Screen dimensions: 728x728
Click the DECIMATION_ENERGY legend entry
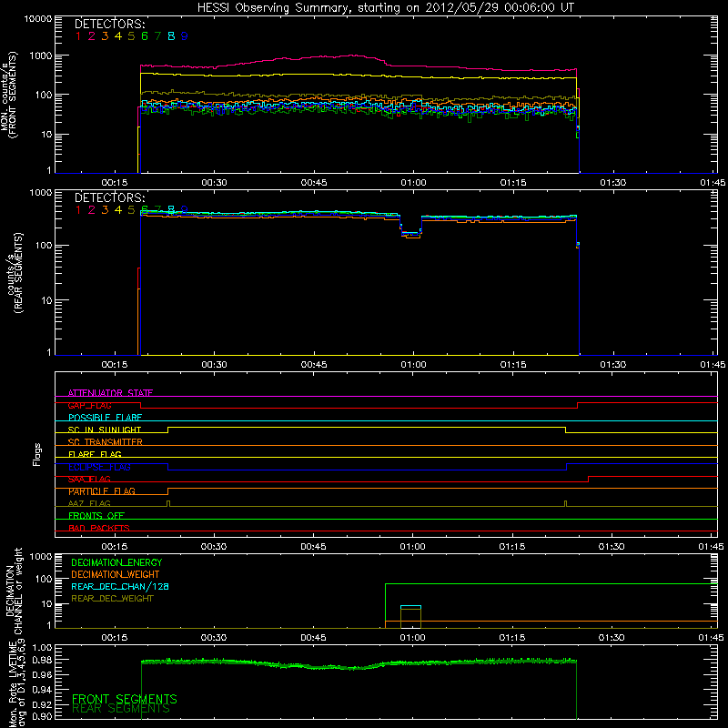tap(116, 562)
